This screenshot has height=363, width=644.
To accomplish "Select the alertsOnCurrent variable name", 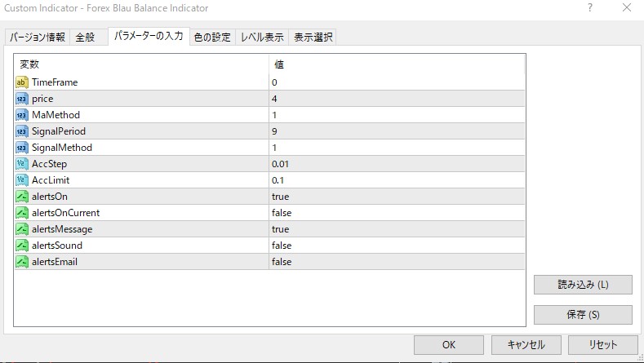I will (66, 213).
